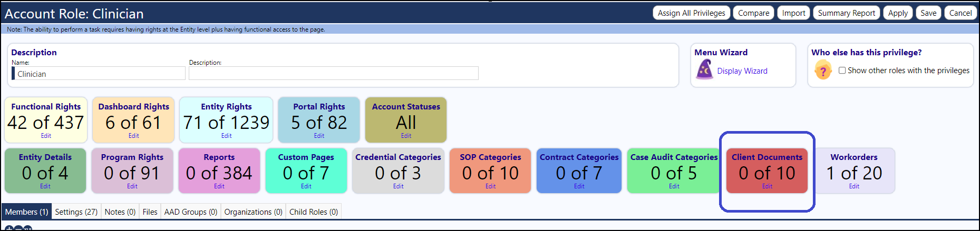The width and height of the screenshot is (980, 231).
Task: Edit SOP Categories 0 of 10
Action: click(x=490, y=186)
